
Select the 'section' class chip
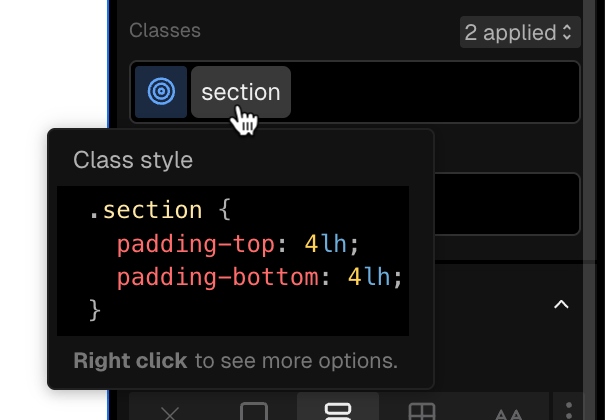241,92
